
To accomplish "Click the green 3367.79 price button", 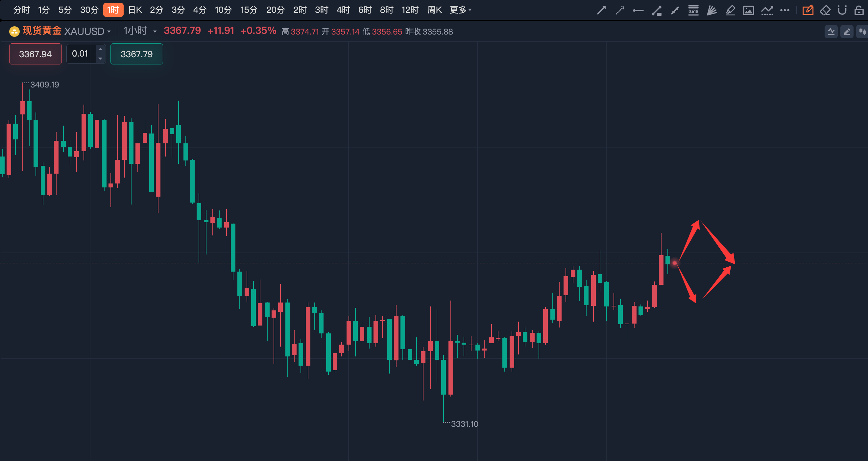I will point(136,54).
